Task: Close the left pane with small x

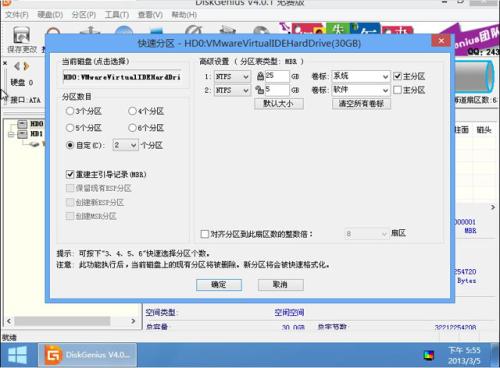Action: (x=5, y=63)
